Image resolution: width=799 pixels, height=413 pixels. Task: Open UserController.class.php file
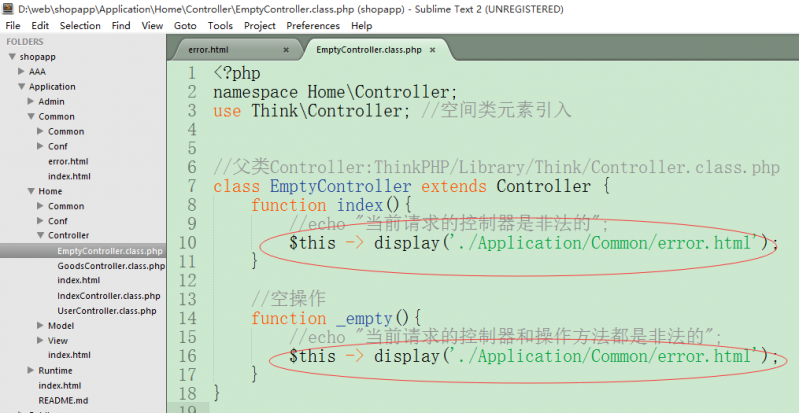pos(106,311)
